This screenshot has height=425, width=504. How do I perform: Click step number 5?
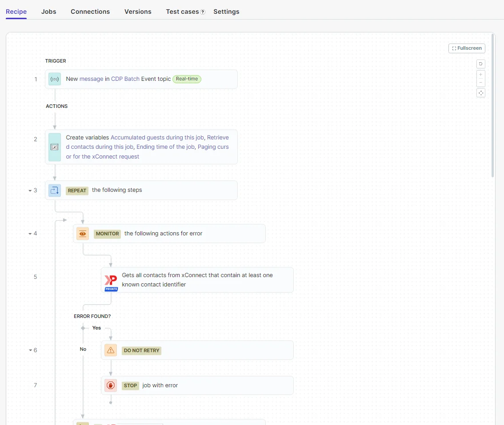click(x=36, y=277)
